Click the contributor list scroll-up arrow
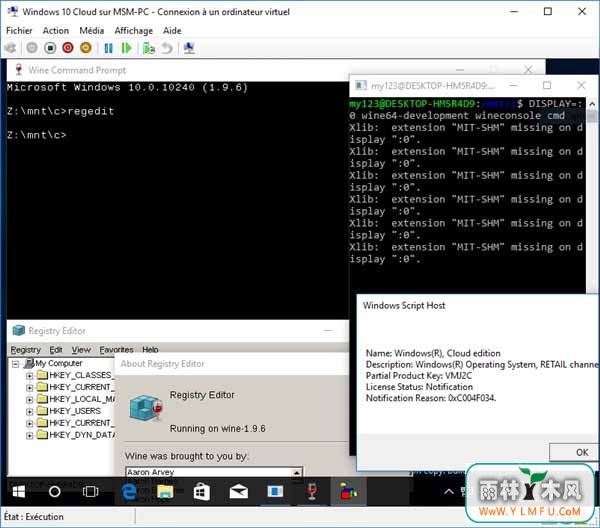 (x=296, y=472)
